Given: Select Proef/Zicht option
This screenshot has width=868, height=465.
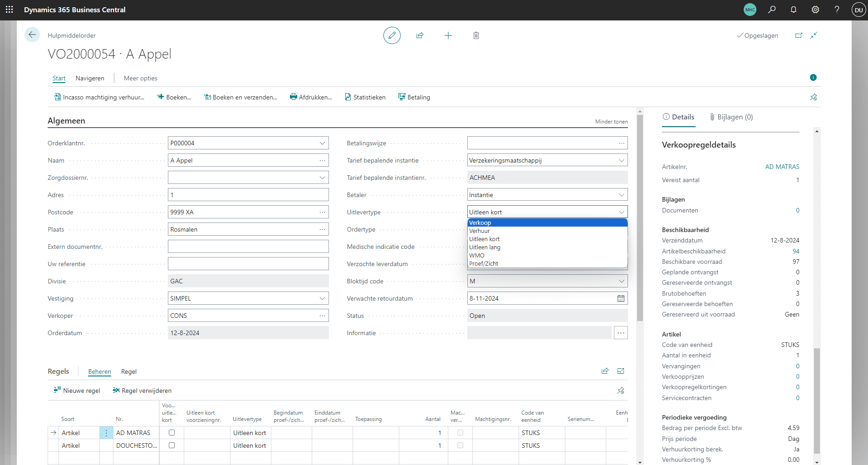Looking at the screenshot, I should click(x=547, y=263).
